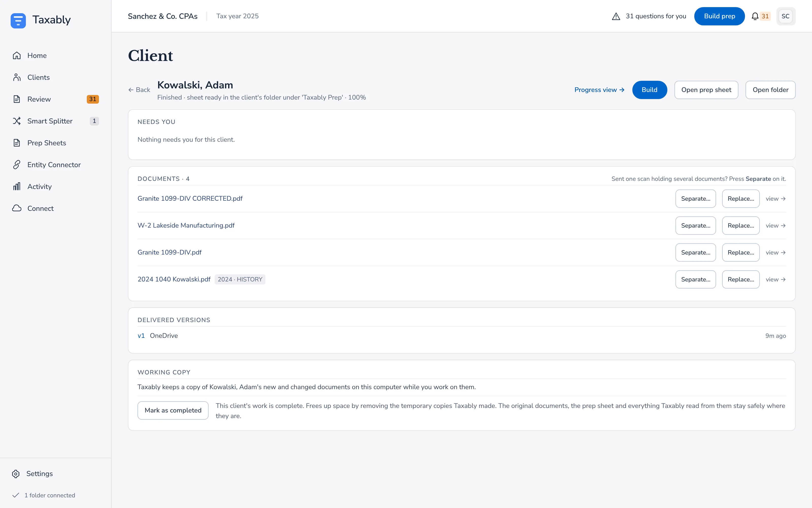Click the Prep Sheets page icon
This screenshot has height=508, width=812.
17,143
